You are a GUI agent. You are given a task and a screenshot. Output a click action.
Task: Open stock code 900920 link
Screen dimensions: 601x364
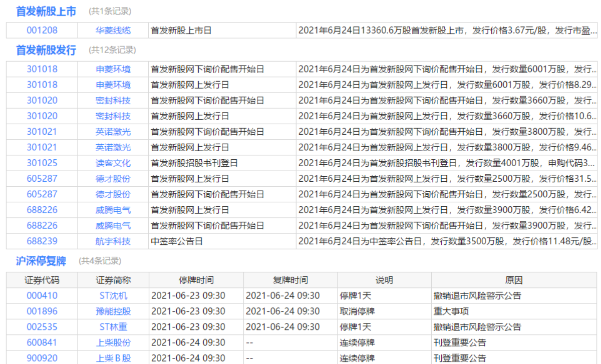click(42, 358)
